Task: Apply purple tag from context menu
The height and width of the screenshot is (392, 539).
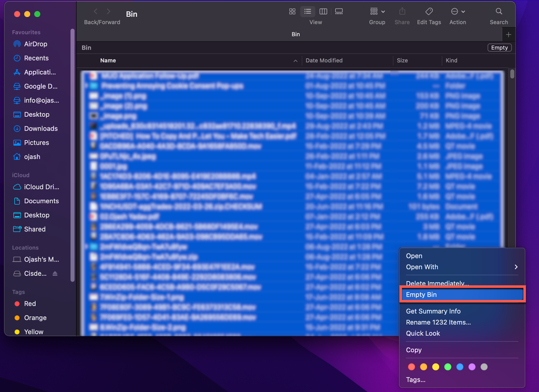Action: (x=472, y=367)
